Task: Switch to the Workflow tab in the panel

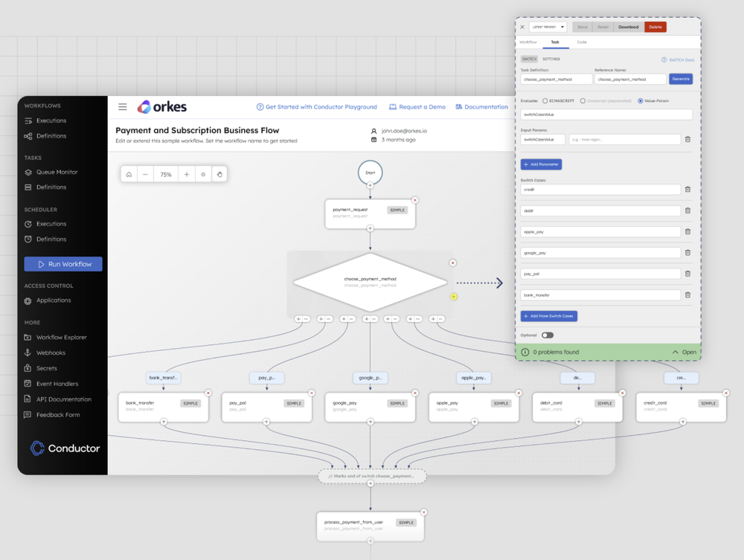Action: pos(528,42)
